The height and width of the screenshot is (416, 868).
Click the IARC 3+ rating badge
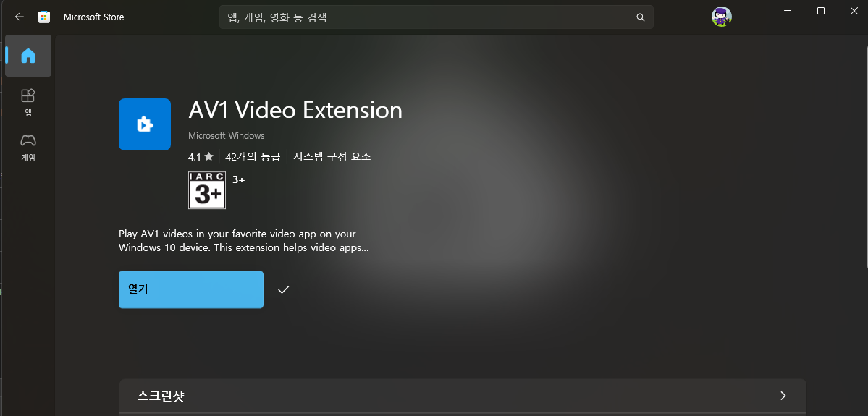(x=207, y=190)
